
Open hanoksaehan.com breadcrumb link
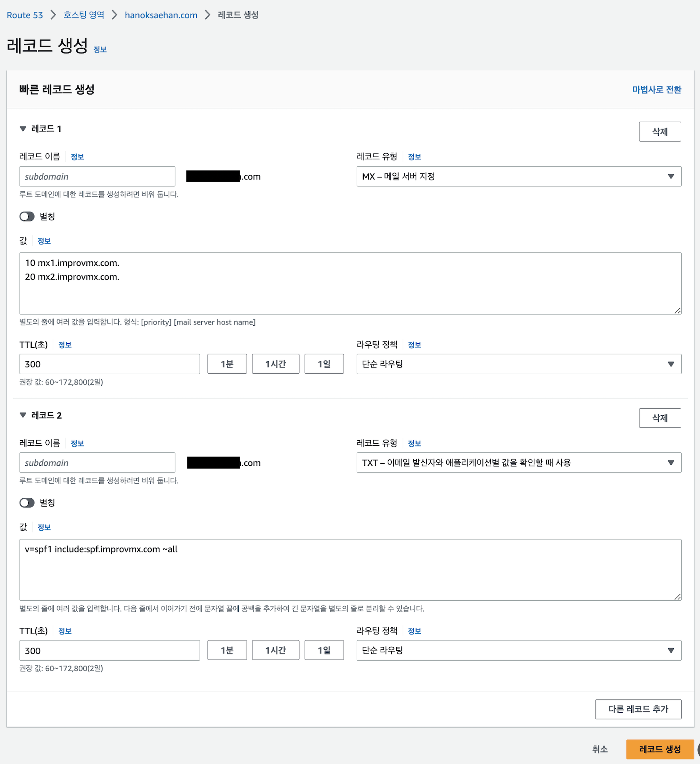tap(161, 15)
